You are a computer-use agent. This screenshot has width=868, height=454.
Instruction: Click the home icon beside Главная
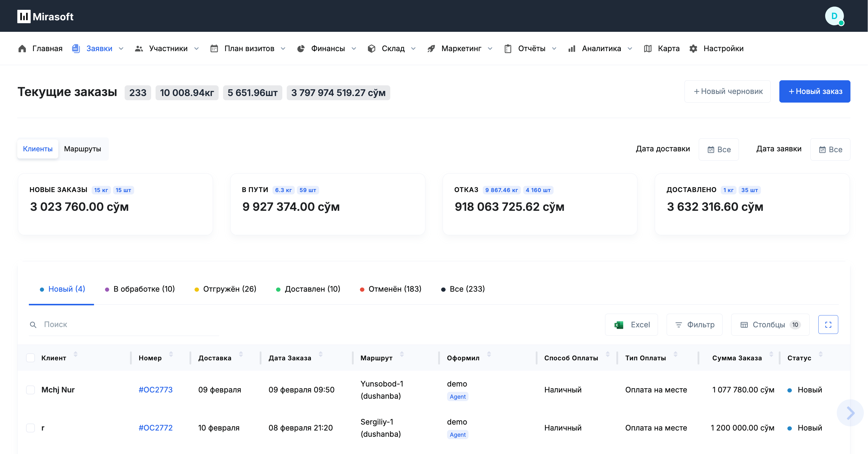[22, 48]
